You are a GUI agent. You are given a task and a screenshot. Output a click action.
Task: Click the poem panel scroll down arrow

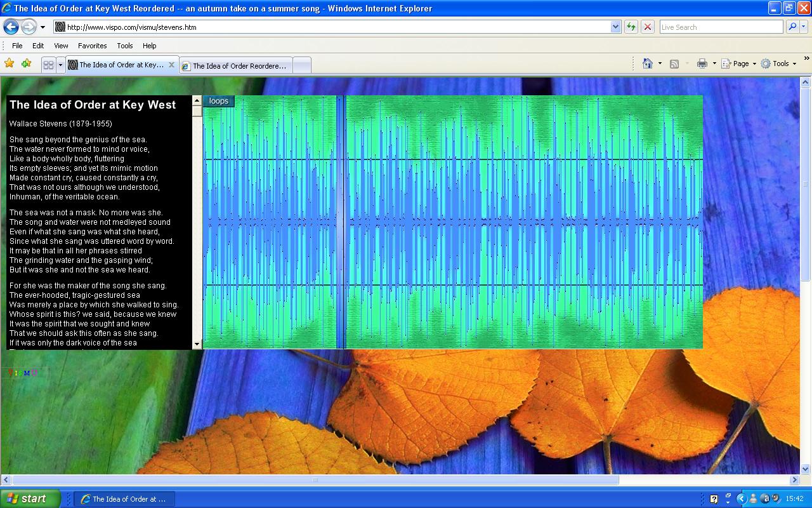point(197,344)
